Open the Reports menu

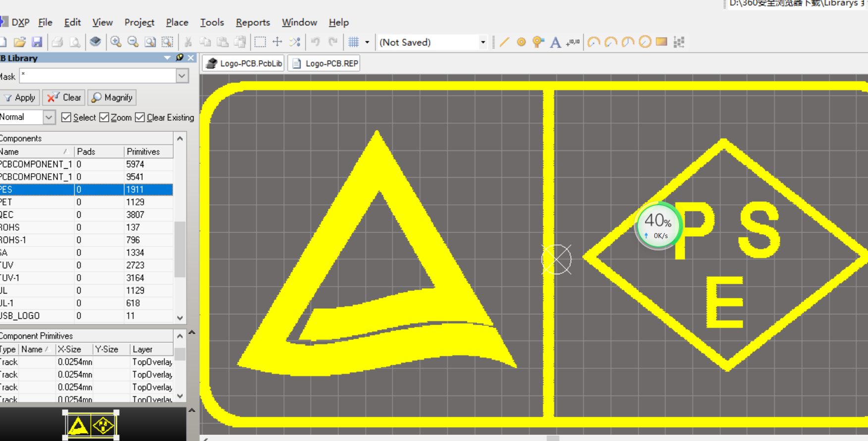(253, 22)
